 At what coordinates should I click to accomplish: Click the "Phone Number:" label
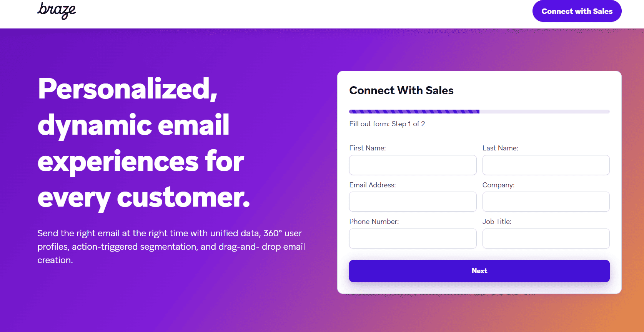(x=374, y=222)
